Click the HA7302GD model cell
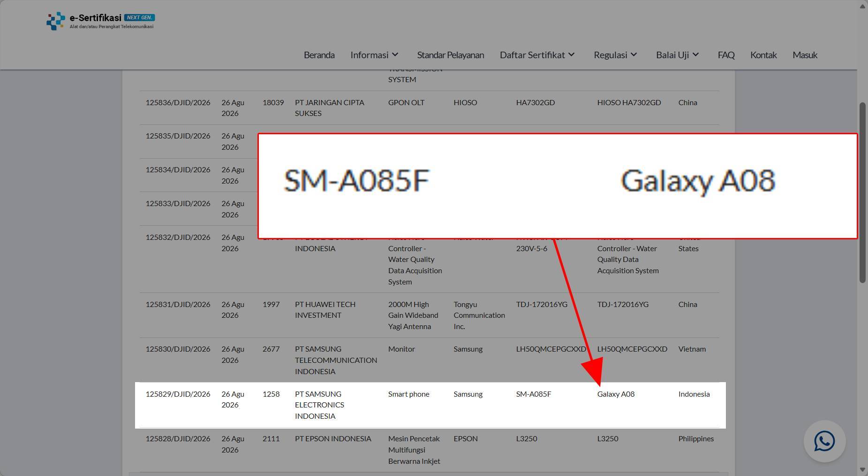The width and height of the screenshot is (868, 476). tap(535, 102)
